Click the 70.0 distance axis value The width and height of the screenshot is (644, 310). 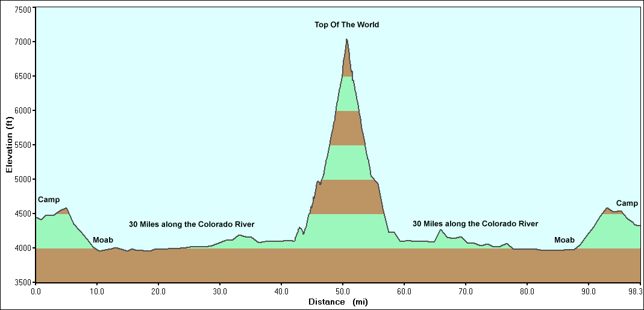[x=466, y=291]
